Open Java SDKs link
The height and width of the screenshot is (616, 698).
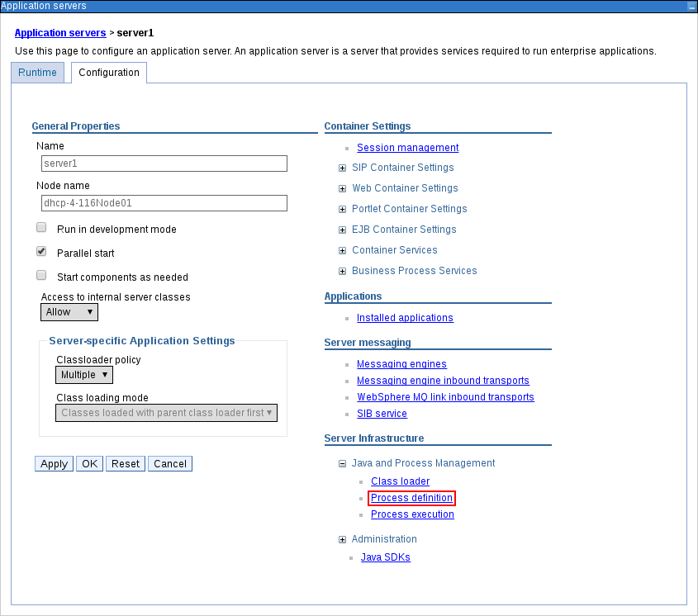point(386,557)
